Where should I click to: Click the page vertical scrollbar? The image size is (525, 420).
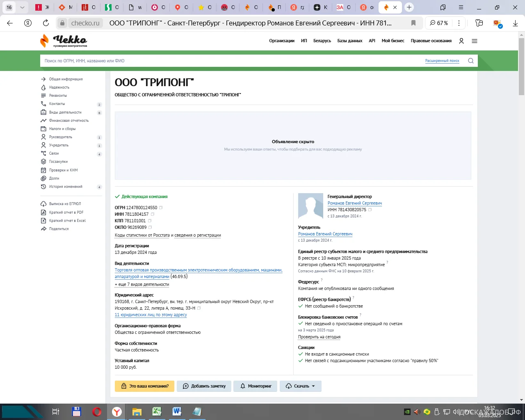pyautogui.click(x=522, y=66)
